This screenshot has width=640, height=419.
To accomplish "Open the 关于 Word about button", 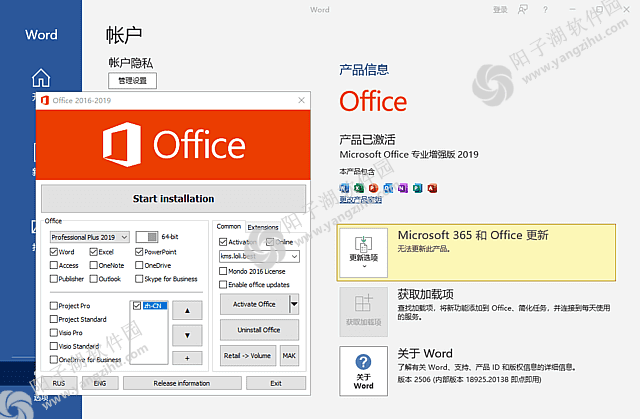I will 363,371.
